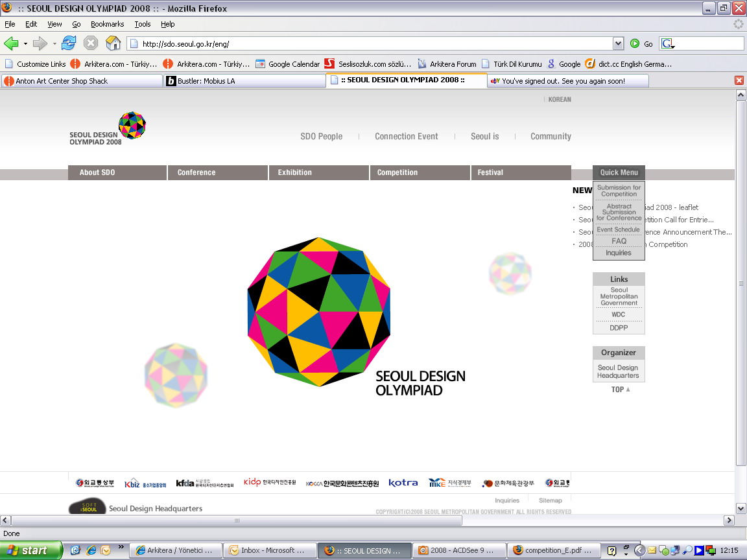
Task: Open Event Schedule in Quick Menu
Action: [x=619, y=229]
